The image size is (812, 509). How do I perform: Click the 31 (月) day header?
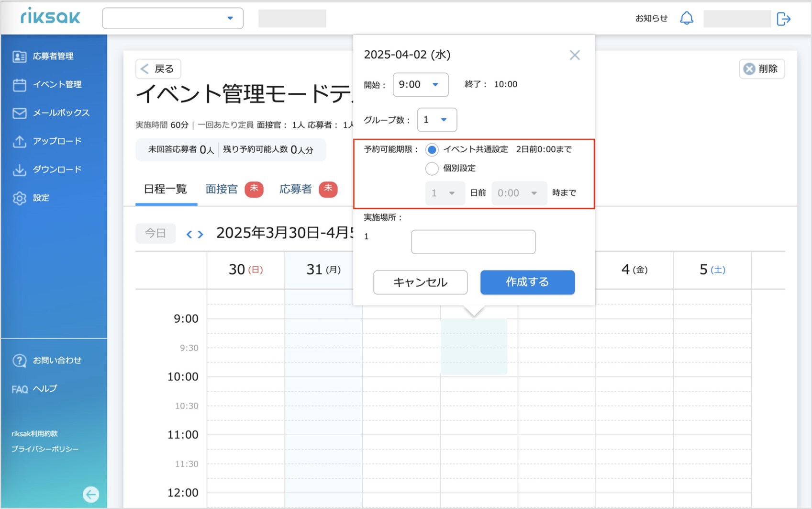pyautogui.click(x=323, y=270)
